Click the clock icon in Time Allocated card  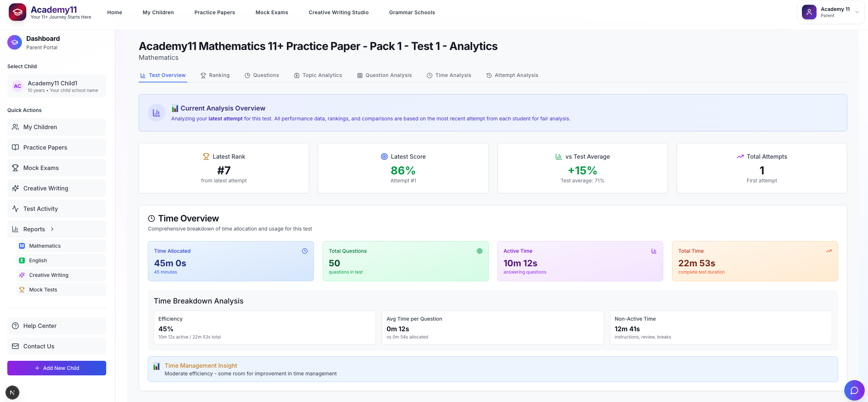click(305, 251)
